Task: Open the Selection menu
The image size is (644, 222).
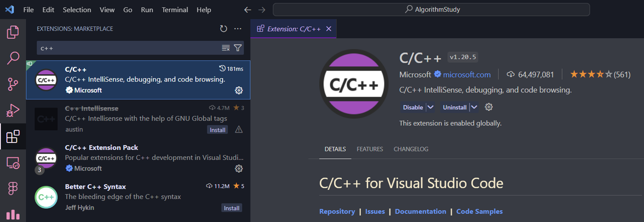Action: (x=77, y=10)
